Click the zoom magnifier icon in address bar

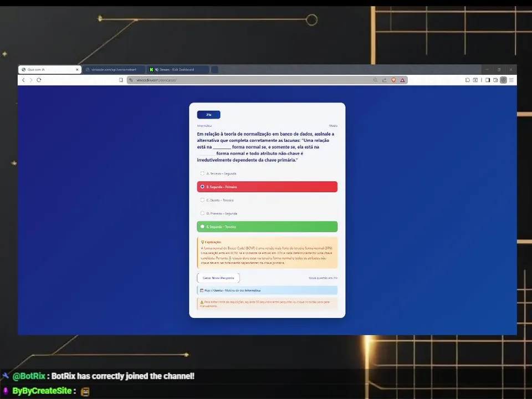point(375,80)
